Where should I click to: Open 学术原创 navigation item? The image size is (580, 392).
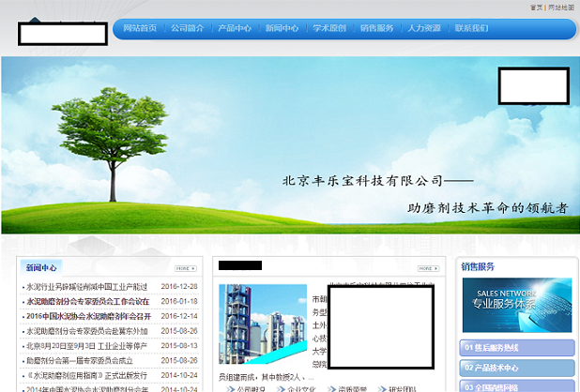point(329,28)
